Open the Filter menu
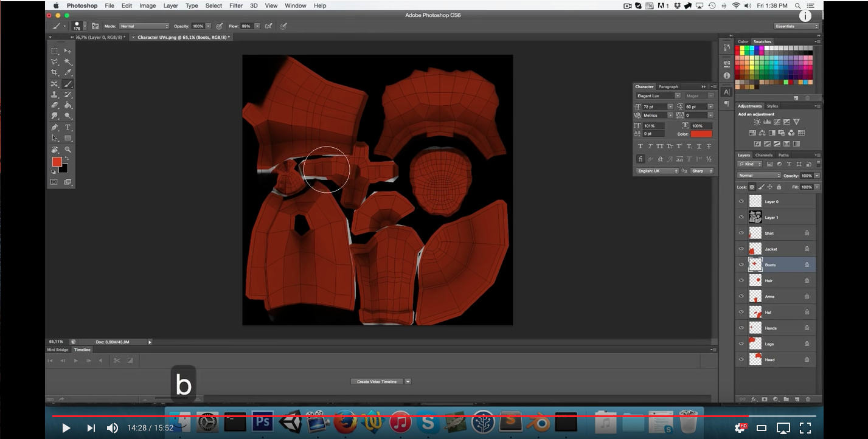 click(x=236, y=5)
